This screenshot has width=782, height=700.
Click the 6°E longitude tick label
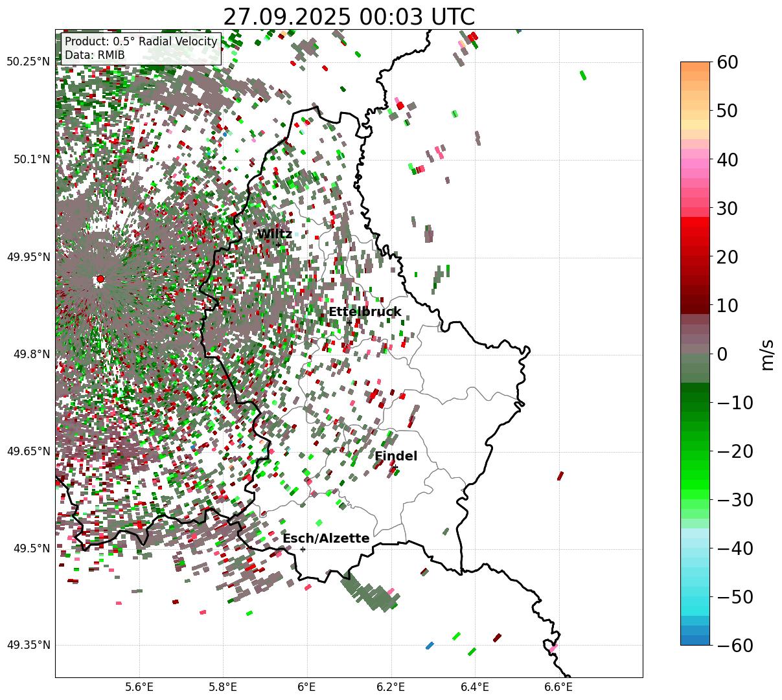pos(307,687)
